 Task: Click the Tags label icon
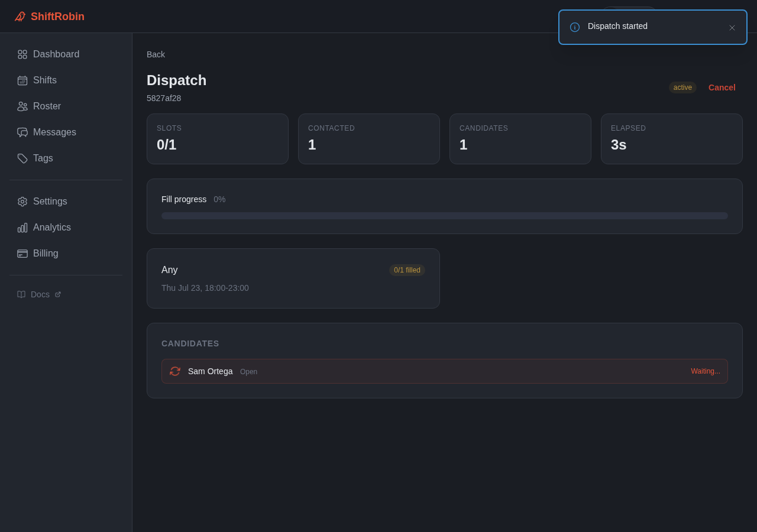(22, 158)
